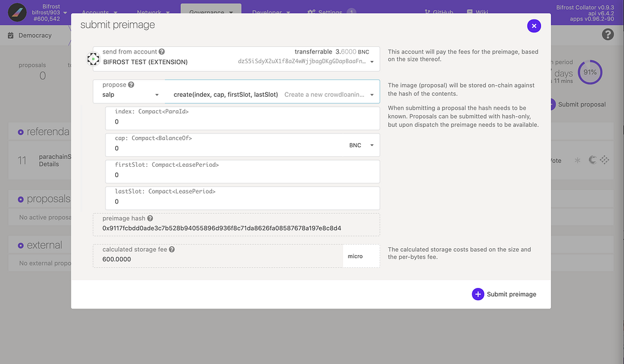Click the account identicon for Bifrost Test
Image resolution: width=624 pixels, height=364 pixels.
[93, 59]
